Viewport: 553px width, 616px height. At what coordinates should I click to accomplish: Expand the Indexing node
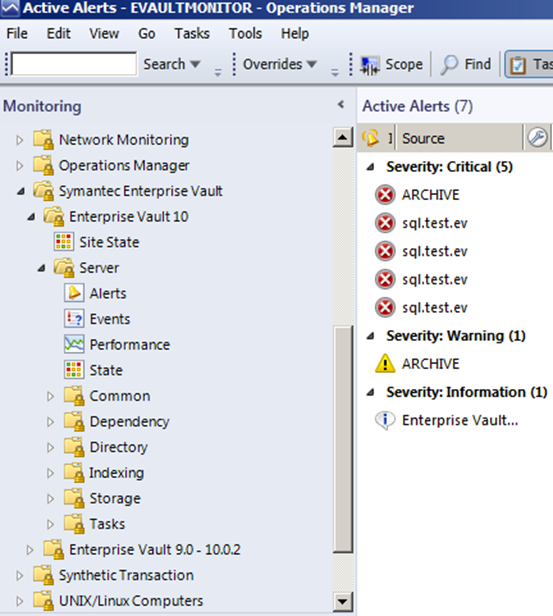(x=50, y=473)
